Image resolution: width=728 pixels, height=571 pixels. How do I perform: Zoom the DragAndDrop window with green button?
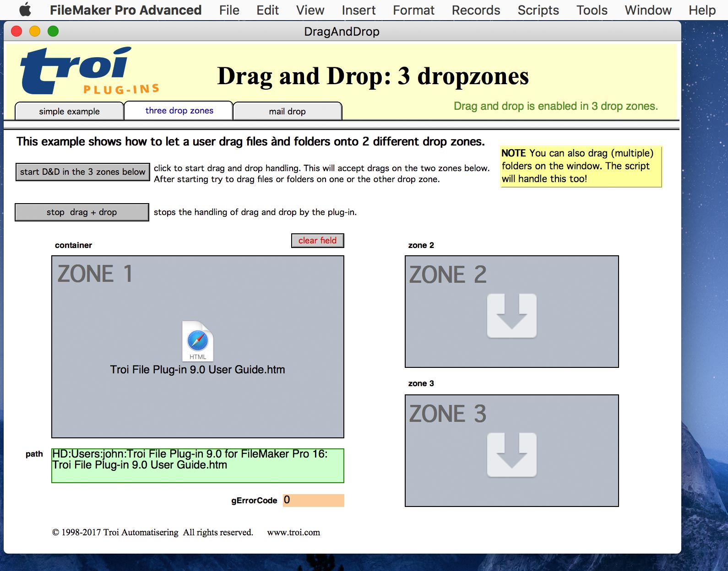tap(53, 31)
